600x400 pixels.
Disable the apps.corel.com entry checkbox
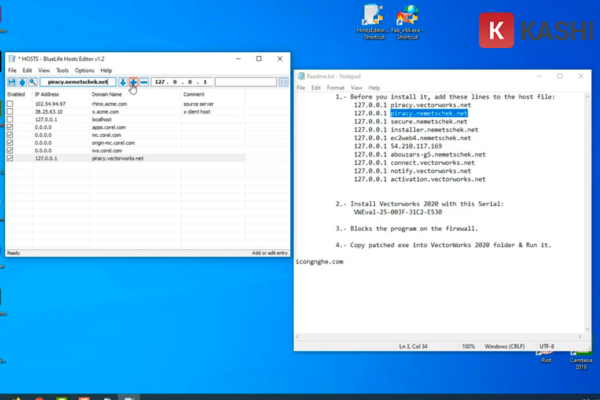10,127
